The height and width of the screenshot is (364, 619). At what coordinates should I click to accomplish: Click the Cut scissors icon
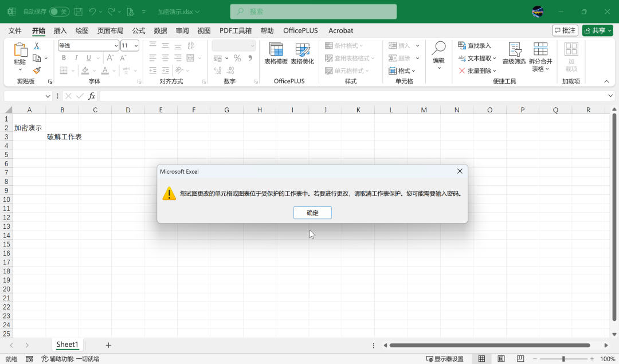(x=37, y=46)
